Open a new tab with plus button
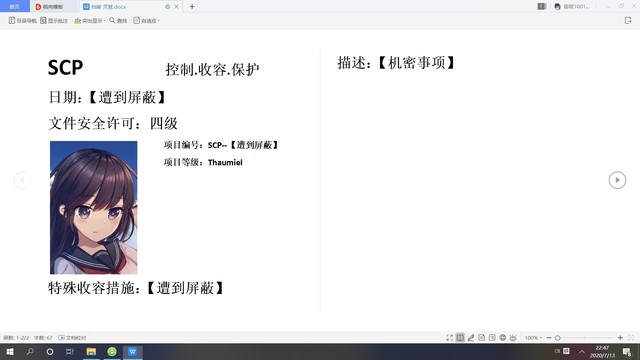 pyautogui.click(x=192, y=7)
